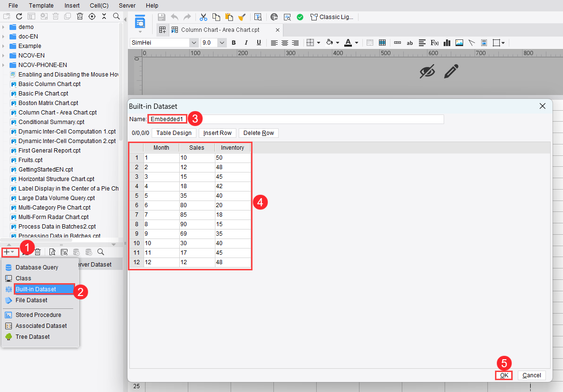This screenshot has height=392, width=563.
Task: Open the fill bucket color dropdown arrow
Action: coord(338,43)
